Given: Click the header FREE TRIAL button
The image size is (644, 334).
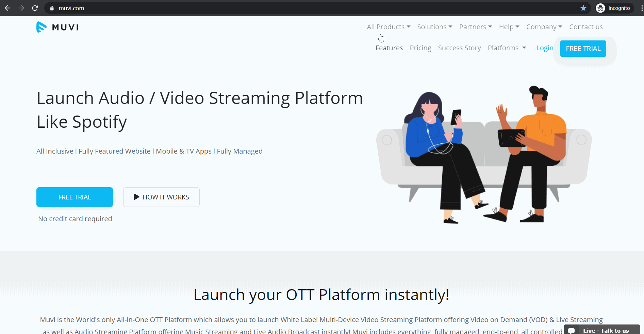Looking at the screenshot, I should (583, 49).
